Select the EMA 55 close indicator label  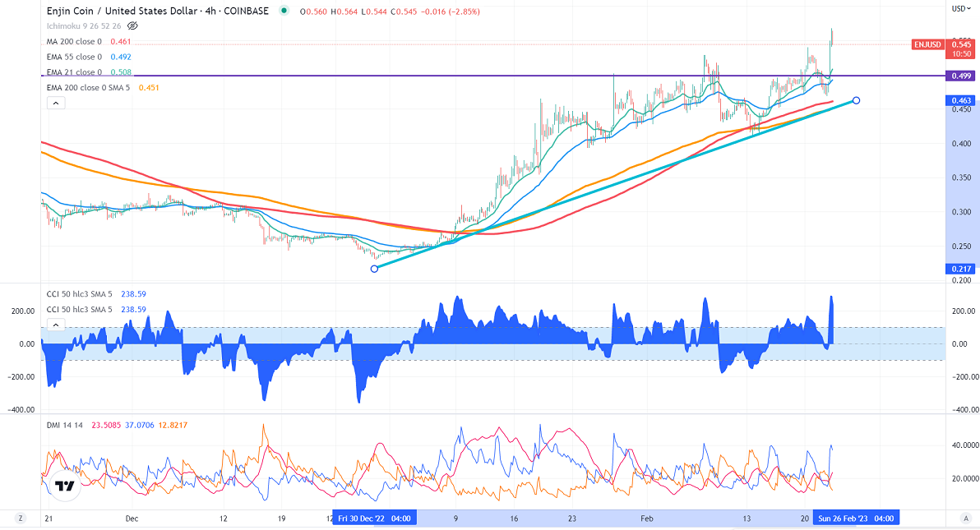pos(74,57)
